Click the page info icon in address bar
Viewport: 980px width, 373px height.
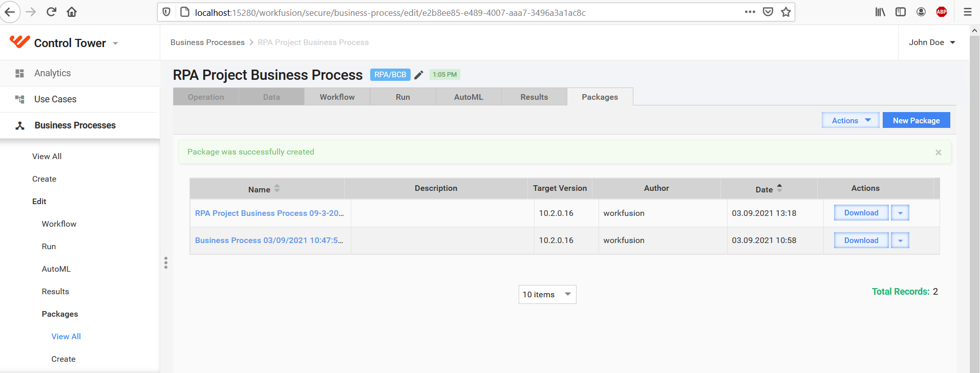point(185,12)
